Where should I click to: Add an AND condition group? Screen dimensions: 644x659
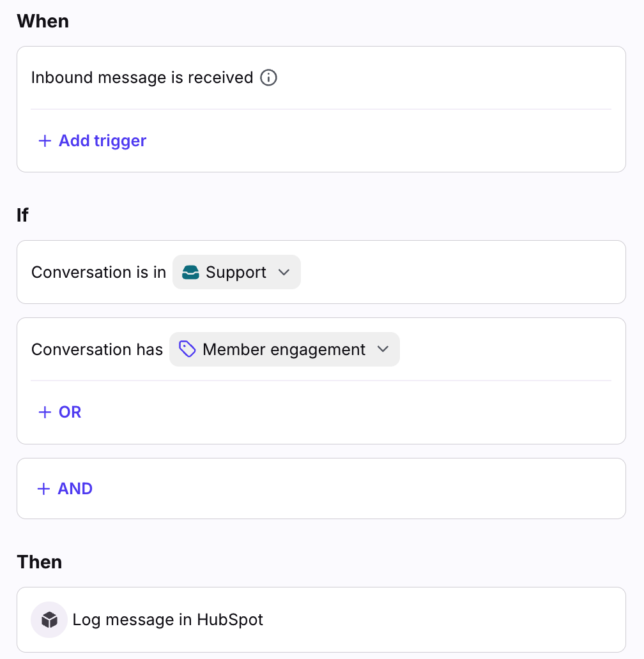point(75,489)
